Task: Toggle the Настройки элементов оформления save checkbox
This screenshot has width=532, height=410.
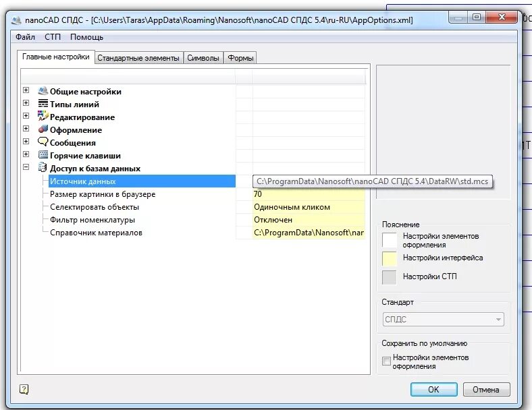Action: tap(386, 361)
